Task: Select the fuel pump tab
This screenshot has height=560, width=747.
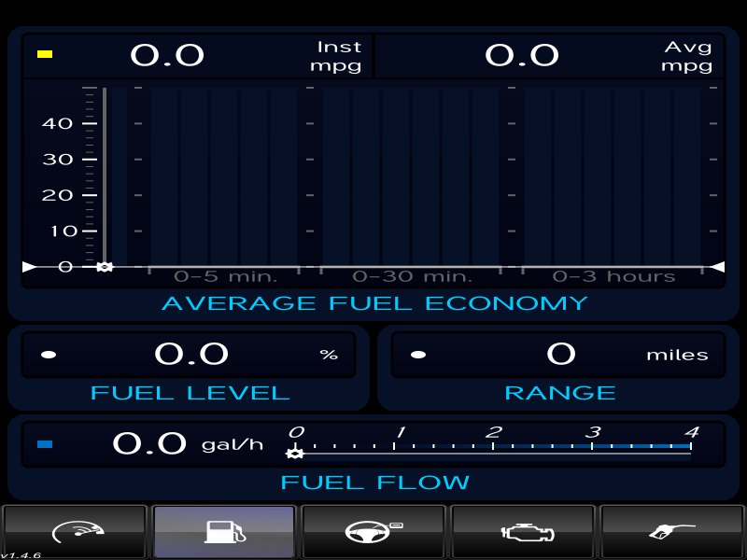Action: 224,532
